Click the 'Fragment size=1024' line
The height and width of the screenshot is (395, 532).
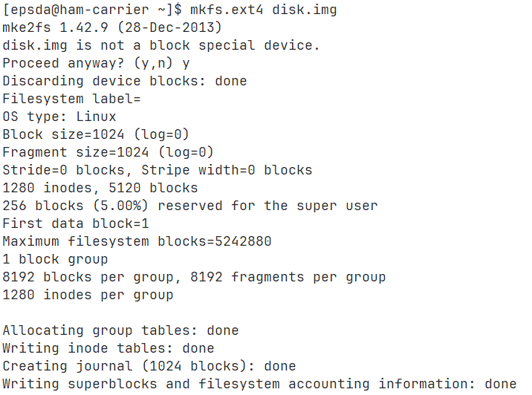click(x=108, y=152)
